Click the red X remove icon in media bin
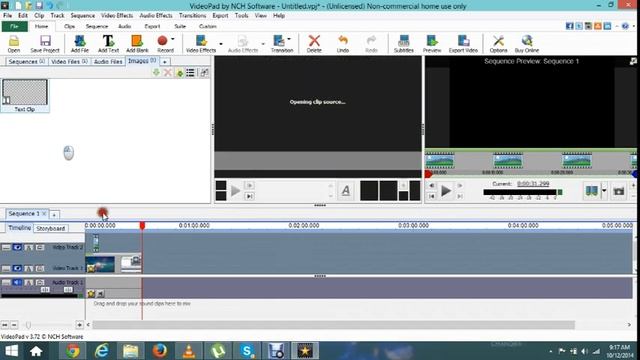Viewport: 640px width, 360px height. 167,73
